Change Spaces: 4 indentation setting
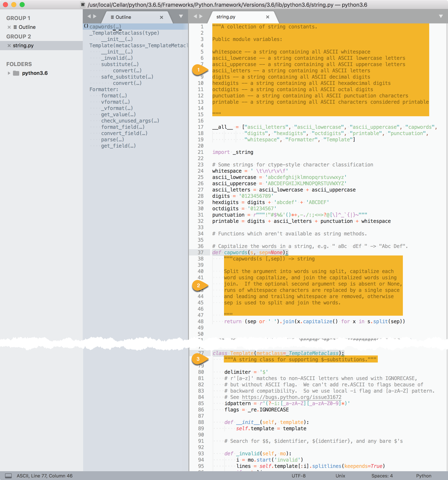 pos(382,476)
